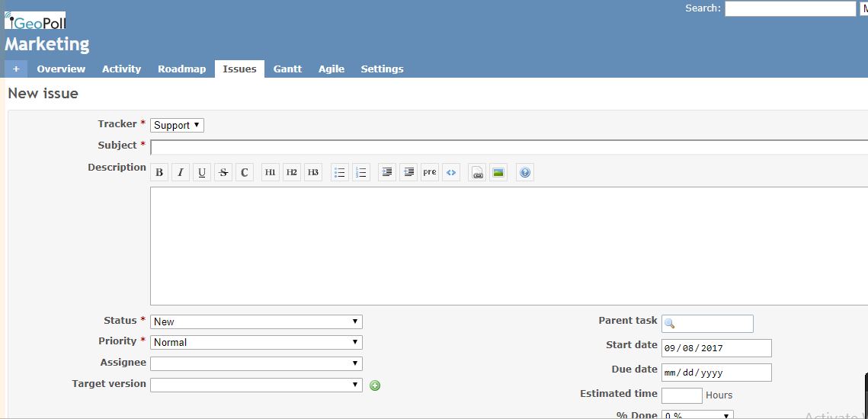Viewport: 868px width, 419px height.
Task: Insert an image into description
Action: (x=498, y=172)
